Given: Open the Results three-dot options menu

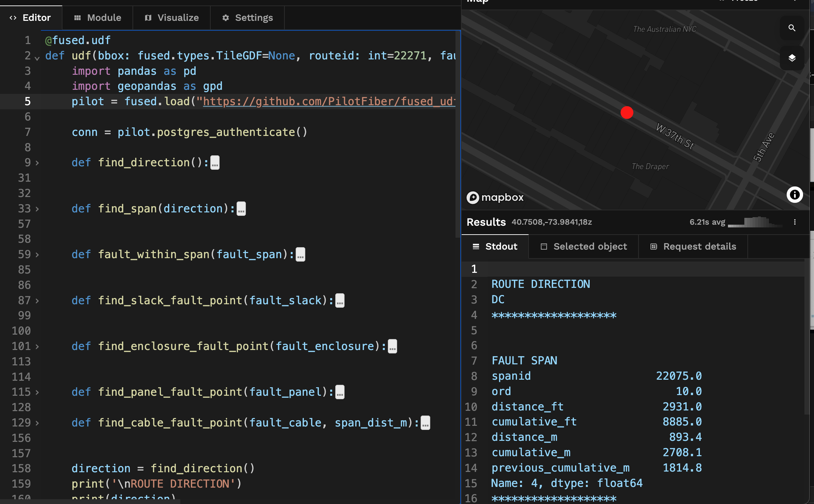Looking at the screenshot, I should tap(795, 222).
